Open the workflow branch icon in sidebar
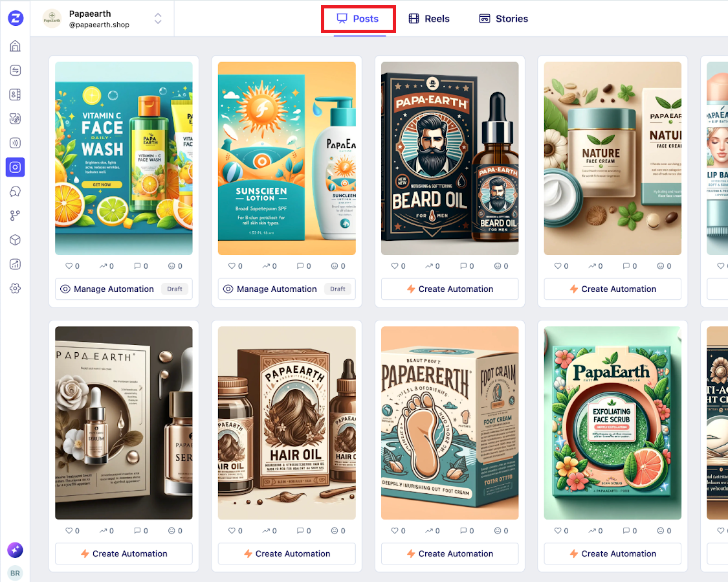Image resolution: width=728 pixels, height=582 pixels. coord(16,216)
